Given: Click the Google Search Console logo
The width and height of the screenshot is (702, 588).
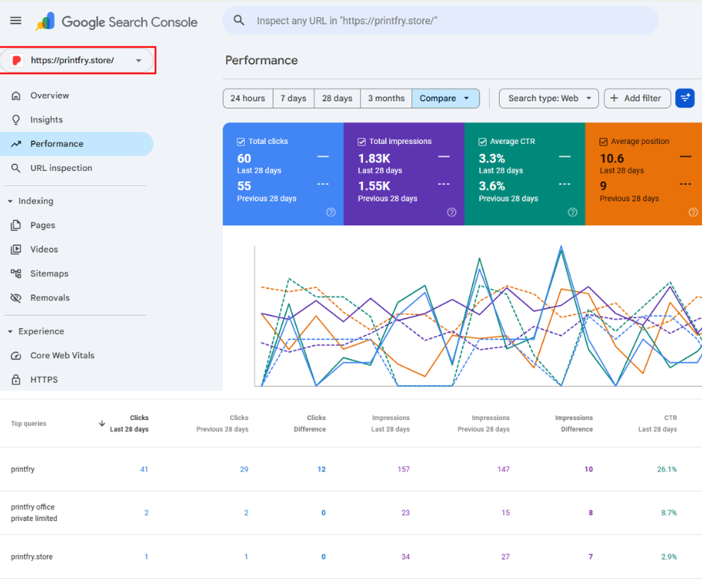Looking at the screenshot, I should tap(117, 22).
